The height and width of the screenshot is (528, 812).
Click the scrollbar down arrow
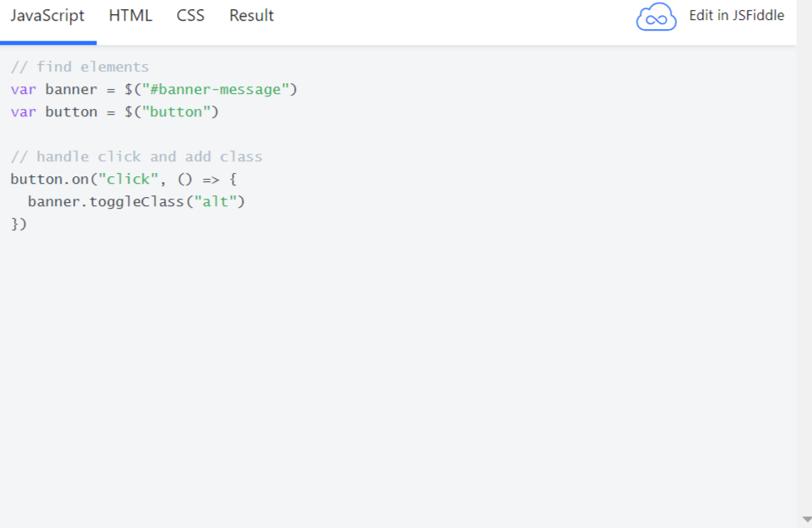click(x=805, y=520)
